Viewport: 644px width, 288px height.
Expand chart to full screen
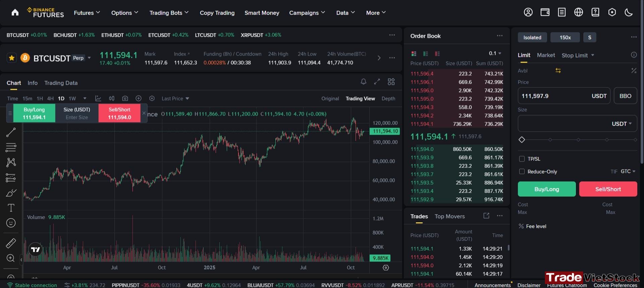377,81
